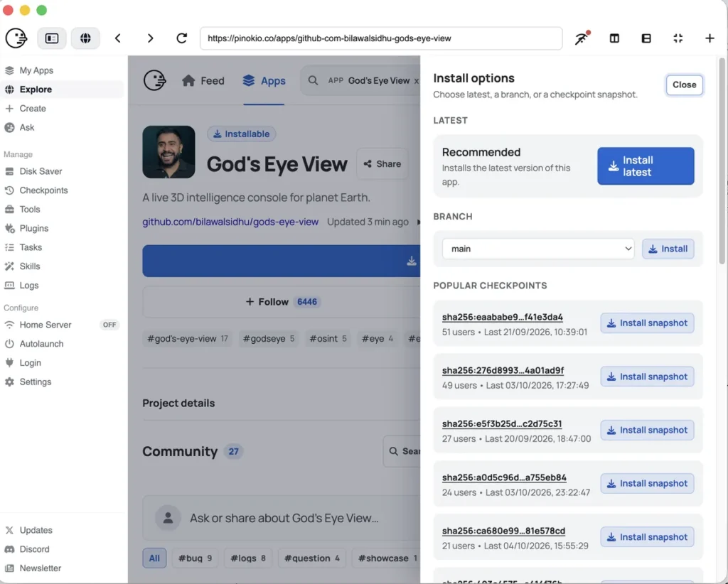The image size is (728, 584).
Task: Open a new tab with plus icon
Action: (710, 38)
